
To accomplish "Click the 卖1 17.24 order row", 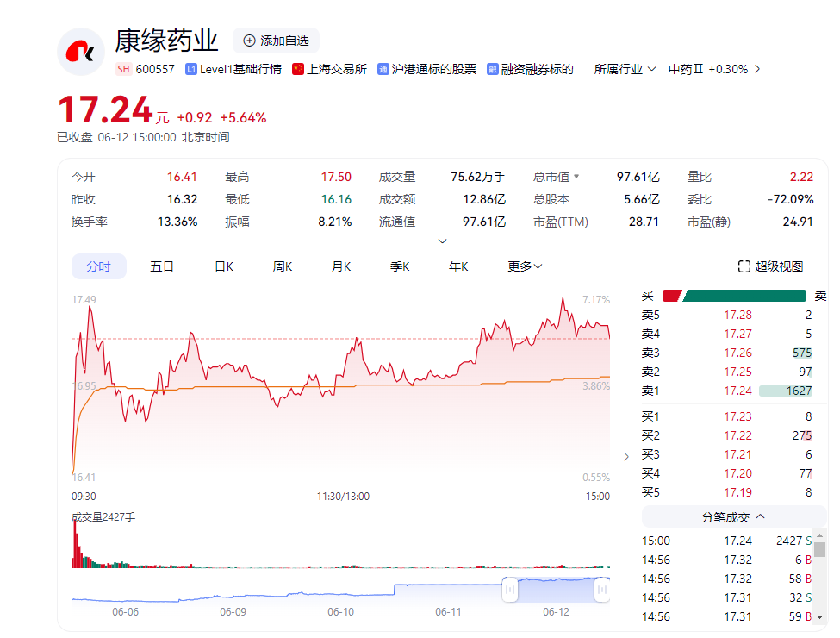I will (x=727, y=391).
